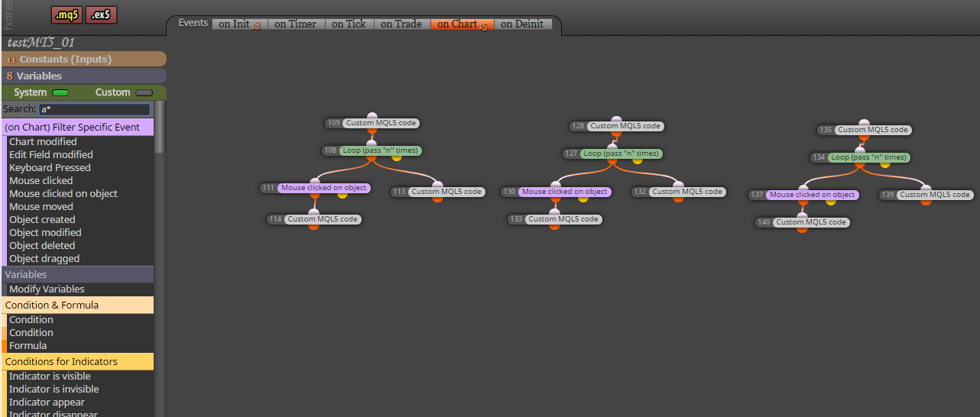980x417 pixels.
Task: Open the on Init events tab
Action: coord(239,24)
